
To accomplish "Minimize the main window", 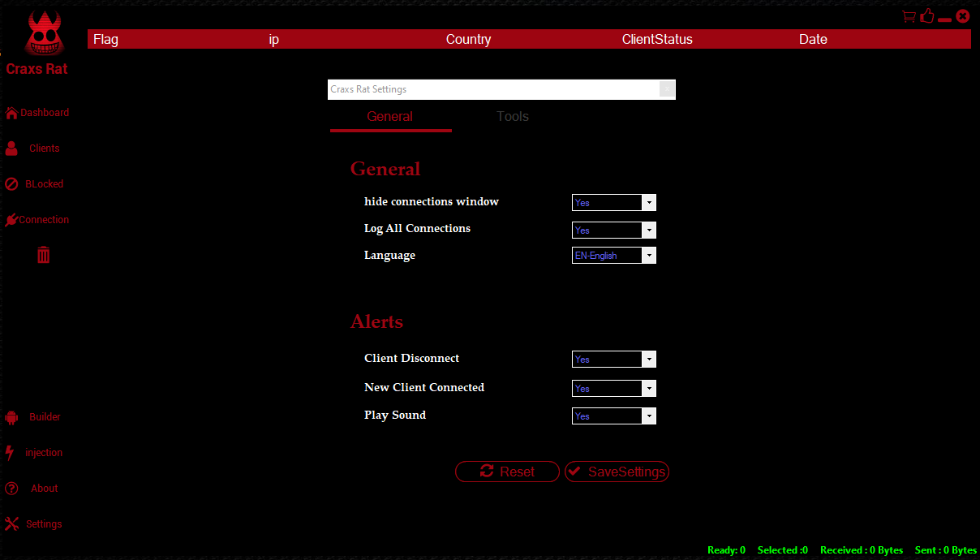I will pos(944,19).
